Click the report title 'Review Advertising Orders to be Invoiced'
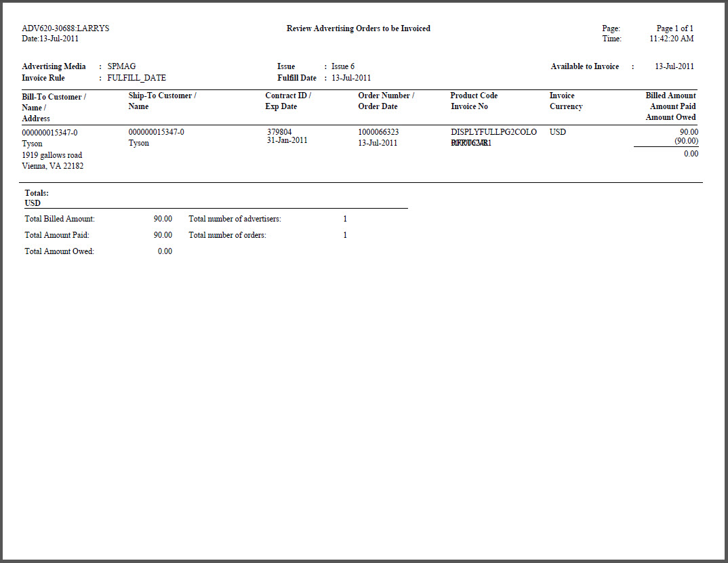The image size is (728, 563). [358, 28]
